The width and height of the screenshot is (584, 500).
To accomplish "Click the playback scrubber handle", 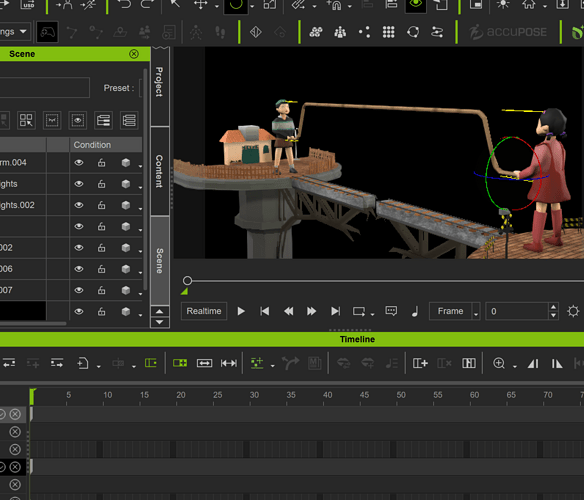I will [x=187, y=281].
